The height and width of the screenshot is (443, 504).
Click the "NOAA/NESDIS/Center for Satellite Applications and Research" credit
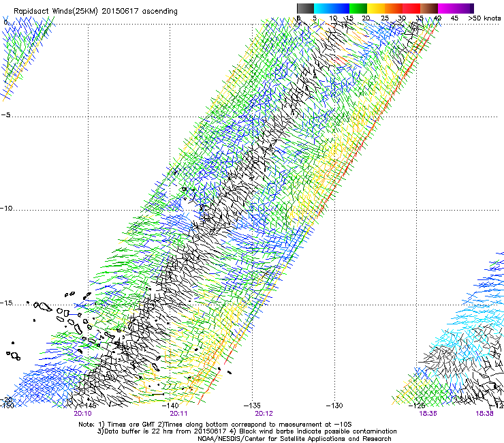[x=294, y=439]
